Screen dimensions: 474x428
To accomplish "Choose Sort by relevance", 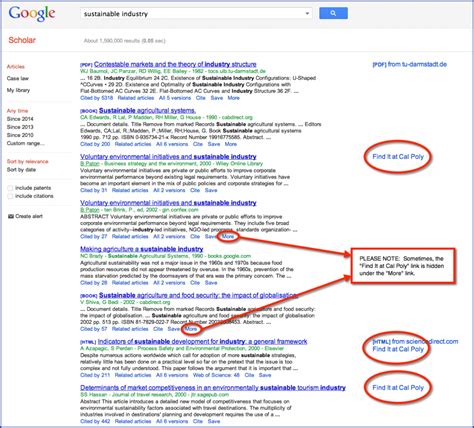I will (28, 162).
